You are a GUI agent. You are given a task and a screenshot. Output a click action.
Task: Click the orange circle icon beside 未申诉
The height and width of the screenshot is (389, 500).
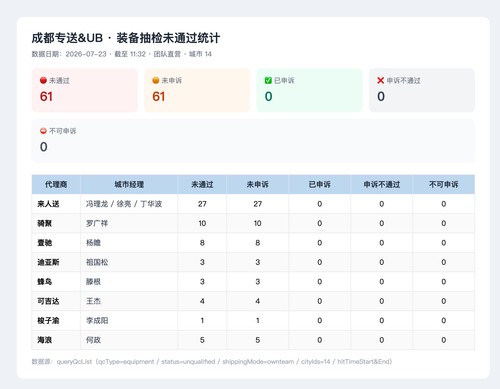coord(155,80)
